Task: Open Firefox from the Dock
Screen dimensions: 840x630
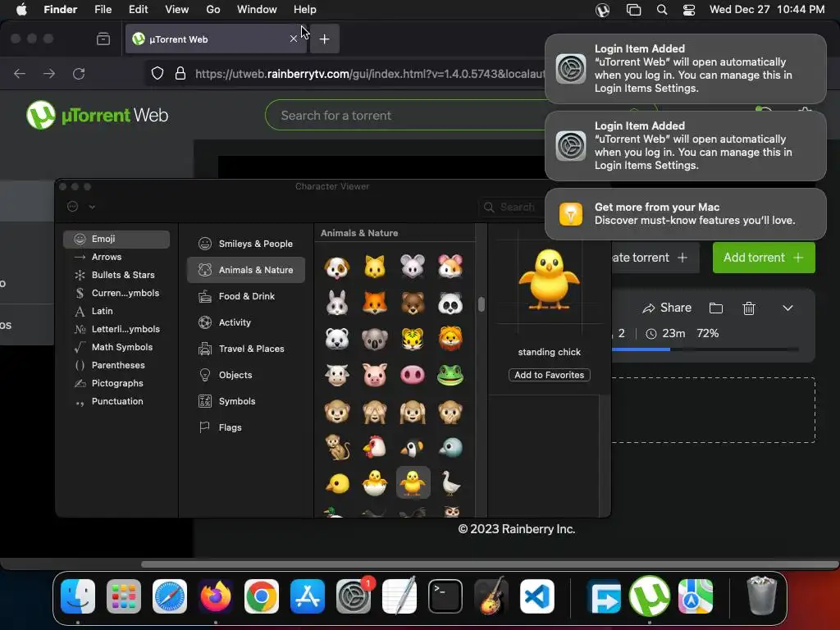Action: (216, 596)
